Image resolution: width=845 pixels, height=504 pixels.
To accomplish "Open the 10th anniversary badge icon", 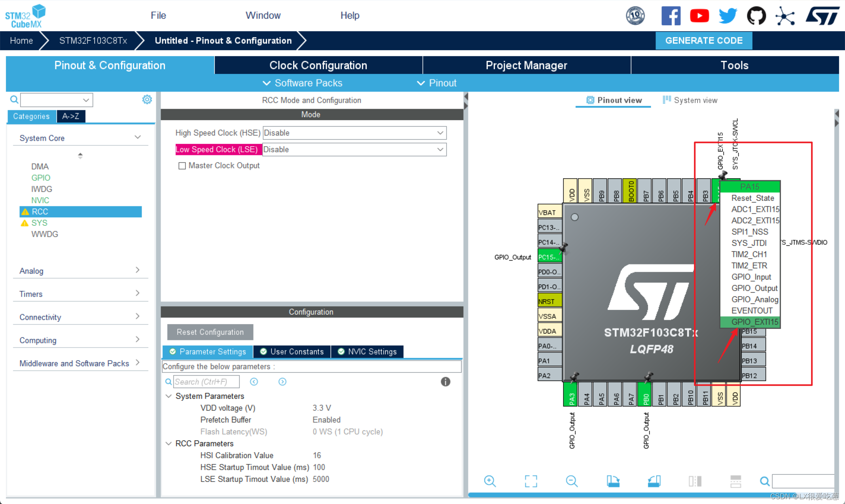I will (635, 16).
